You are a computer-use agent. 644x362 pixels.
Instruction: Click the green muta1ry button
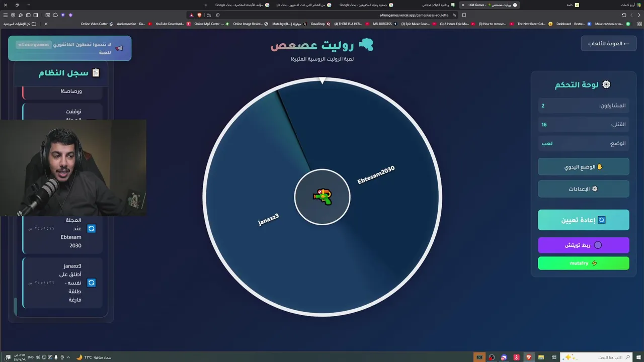[x=583, y=263]
